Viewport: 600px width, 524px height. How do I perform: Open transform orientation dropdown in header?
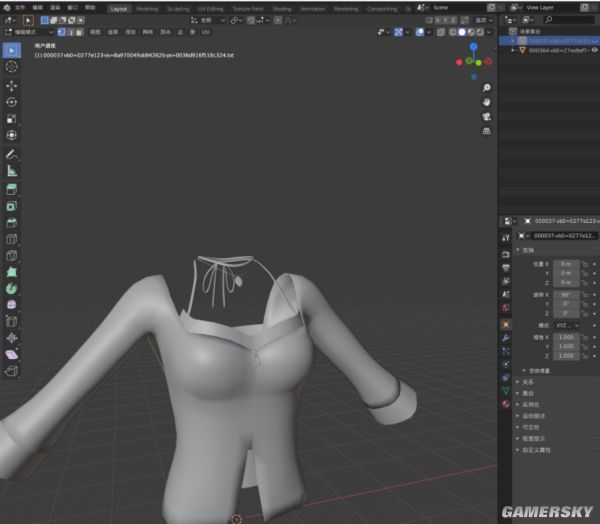pyautogui.click(x=209, y=20)
